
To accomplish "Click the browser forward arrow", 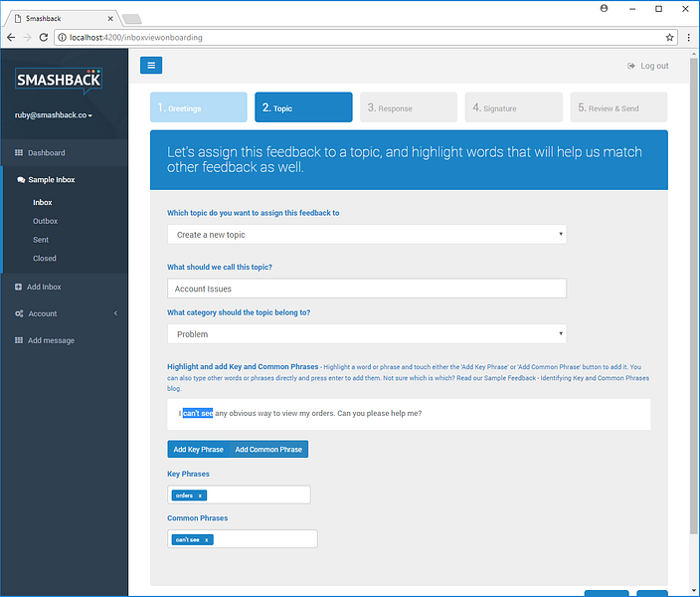I will [27, 38].
